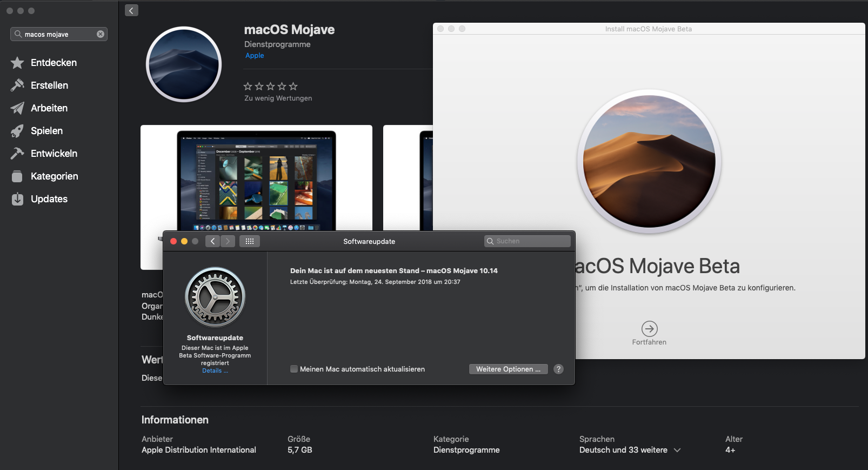
Task: Click the Softwareupdate gear icon
Action: tap(215, 297)
